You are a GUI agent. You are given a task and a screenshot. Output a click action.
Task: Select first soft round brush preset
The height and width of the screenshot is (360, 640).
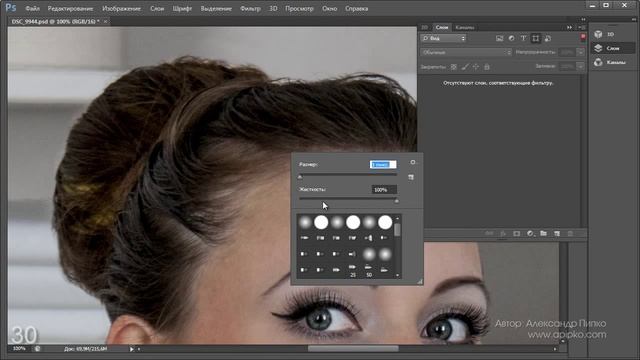(305, 222)
